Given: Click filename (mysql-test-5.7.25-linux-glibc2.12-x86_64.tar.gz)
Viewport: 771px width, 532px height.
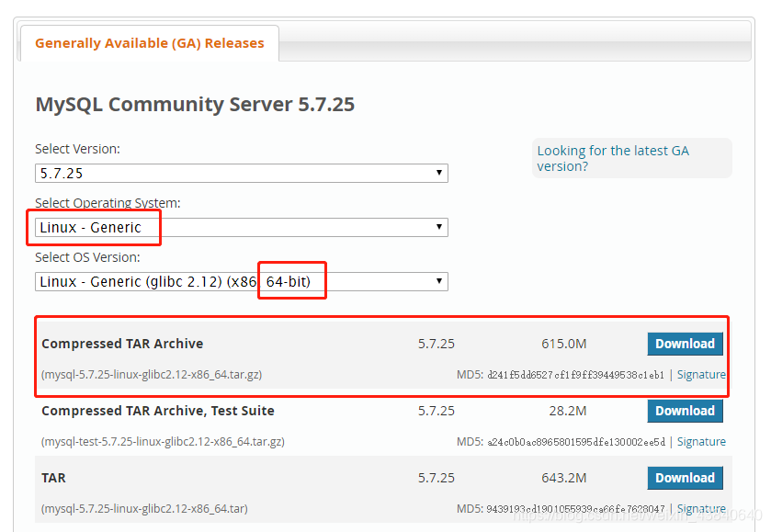Looking at the screenshot, I should pyautogui.click(x=163, y=442).
